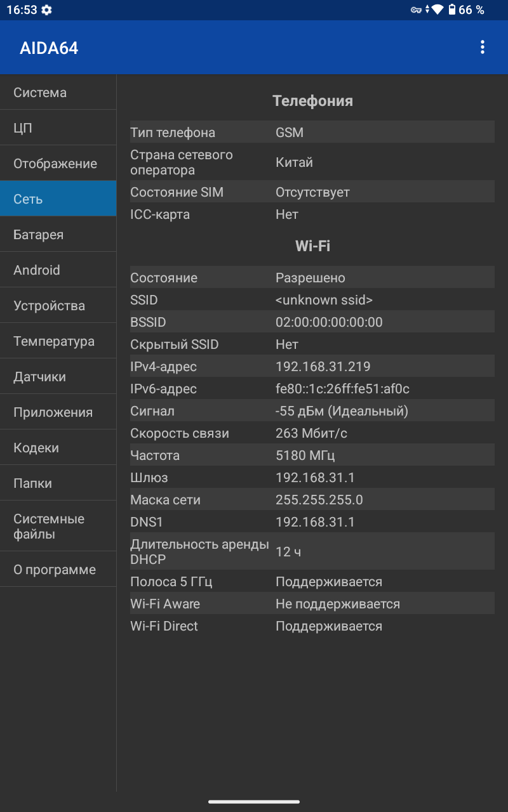
Task: Open the Датчики sensor list
Action: [x=58, y=377]
